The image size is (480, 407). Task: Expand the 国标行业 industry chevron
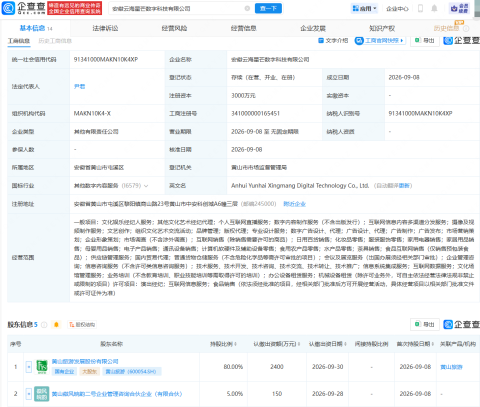[x=146, y=186]
